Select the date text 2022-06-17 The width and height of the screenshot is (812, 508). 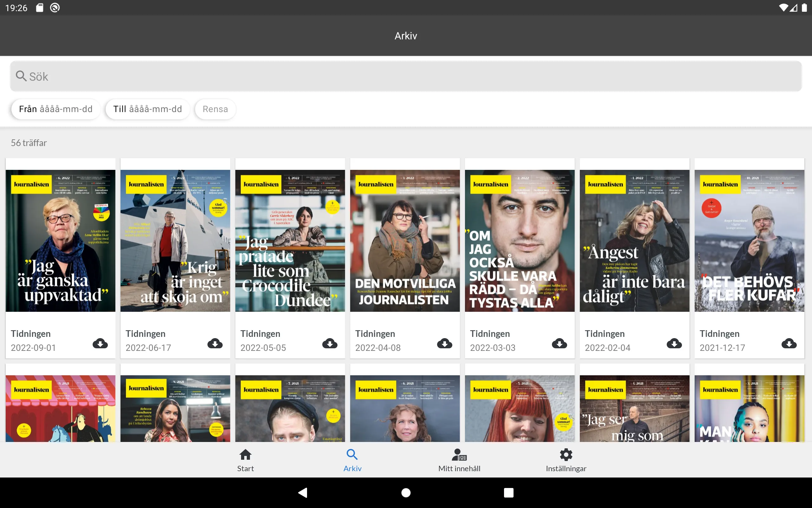[x=148, y=348]
